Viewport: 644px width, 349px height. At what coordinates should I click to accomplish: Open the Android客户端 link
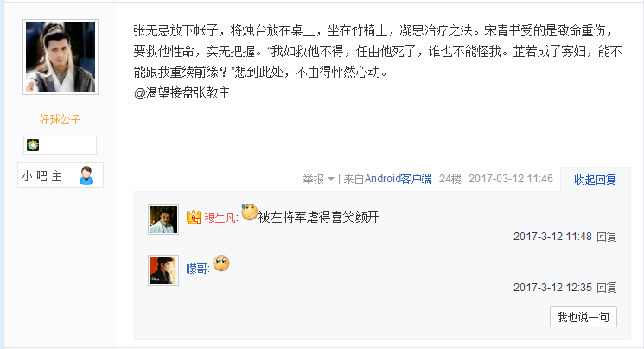(398, 179)
